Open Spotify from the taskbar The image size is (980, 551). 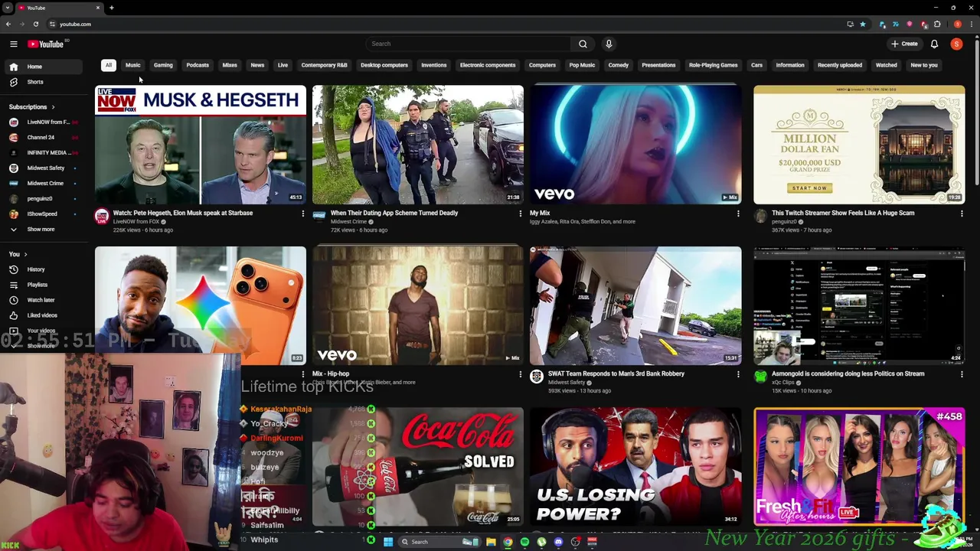click(524, 542)
